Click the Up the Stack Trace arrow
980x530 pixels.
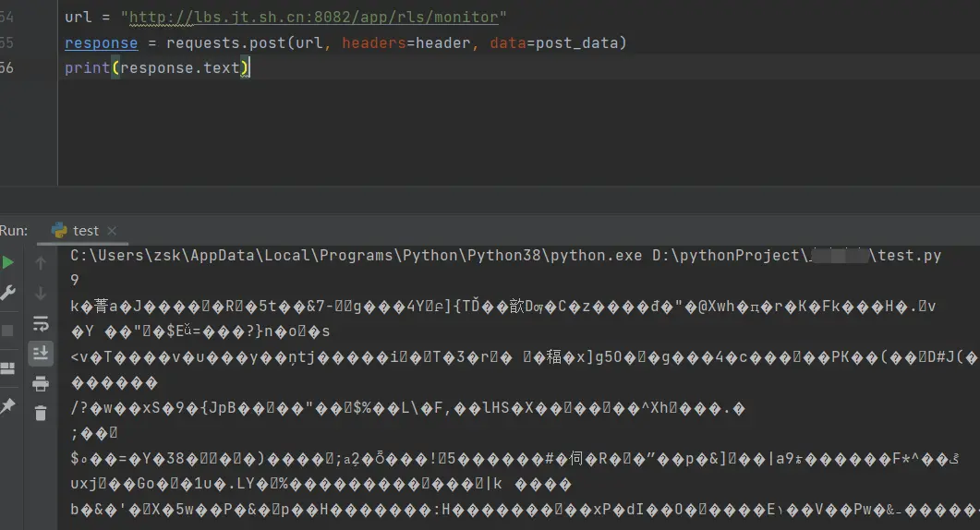(41, 263)
